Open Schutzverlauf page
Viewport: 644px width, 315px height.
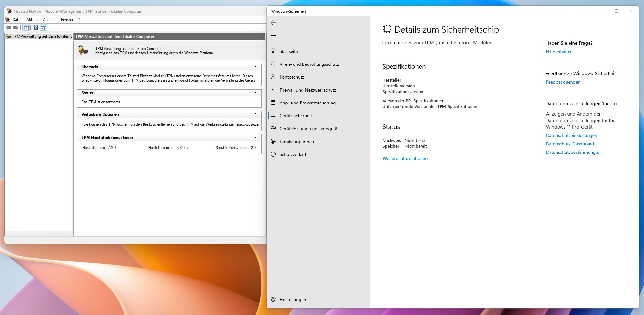pyautogui.click(x=318, y=154)
